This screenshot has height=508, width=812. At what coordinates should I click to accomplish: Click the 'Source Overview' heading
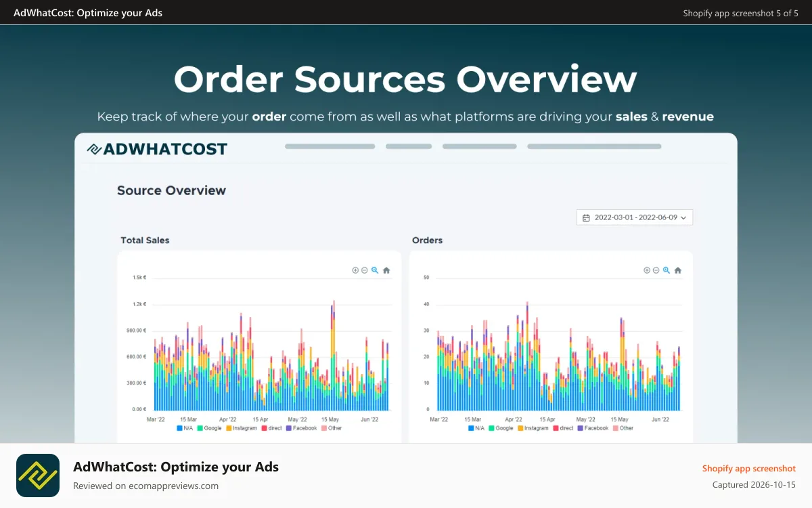click(x=171, y=190)
